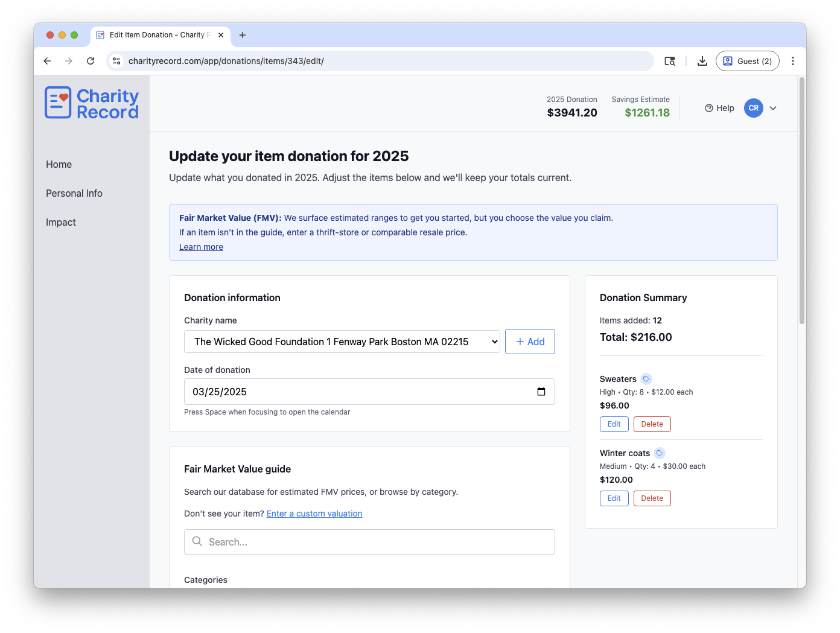The width and height of the screenshot is (840, 633).
Task: Delete the Winter coats item
Action: [x=652, y=498]
